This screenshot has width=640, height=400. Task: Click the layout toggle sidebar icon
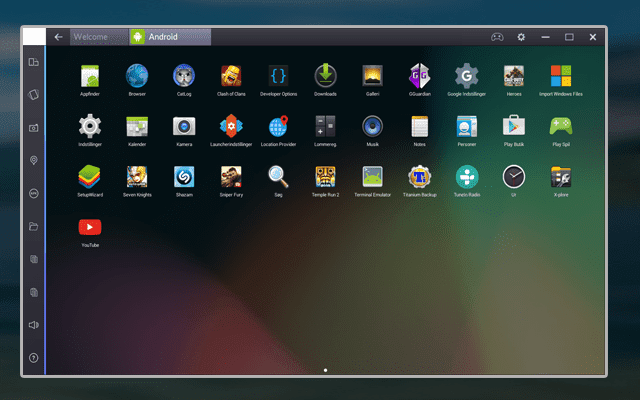[x=33, y=62]
